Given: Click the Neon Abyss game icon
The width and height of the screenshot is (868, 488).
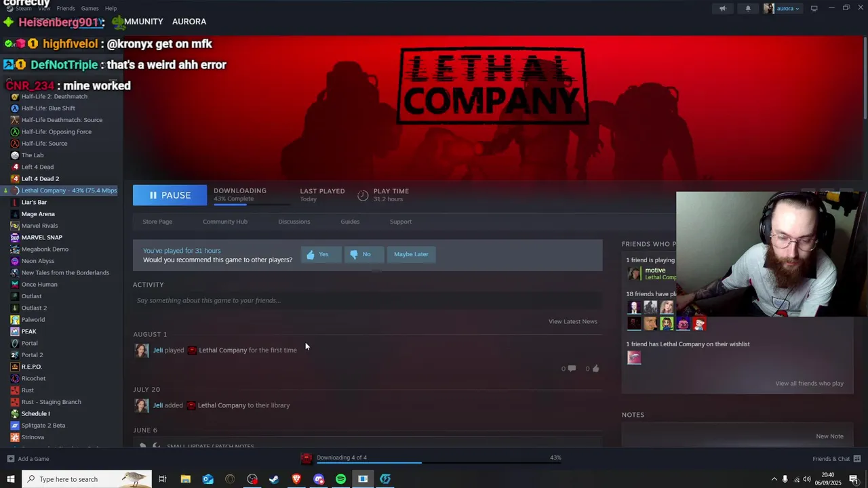Looking at the screenshot, I should (15, 261).
